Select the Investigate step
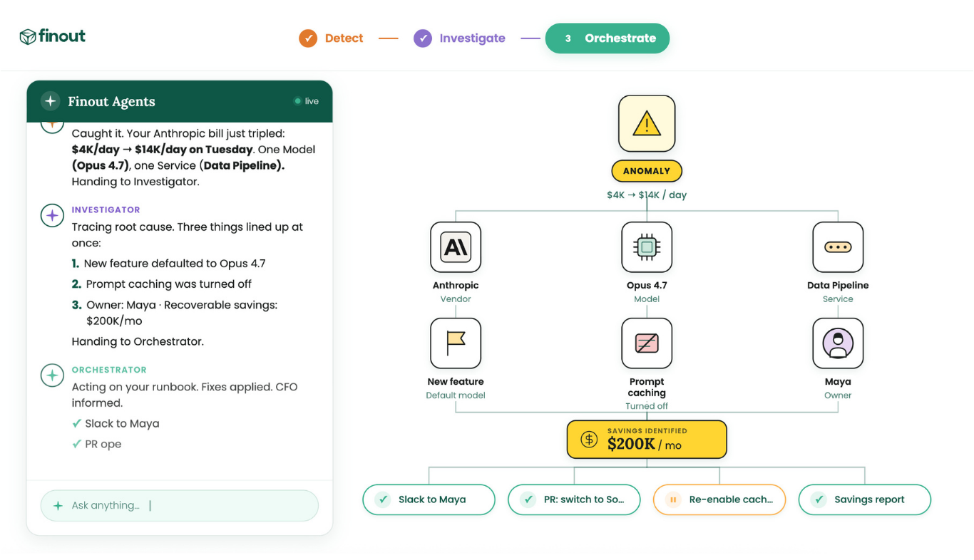974x560 pixels. 459,38
